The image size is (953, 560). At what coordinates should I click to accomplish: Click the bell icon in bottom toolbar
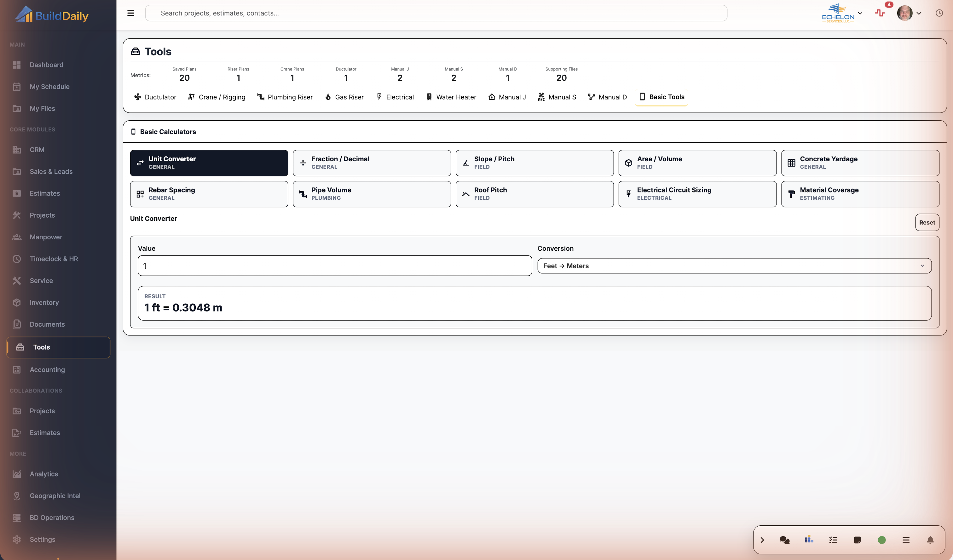coord(930,540)
